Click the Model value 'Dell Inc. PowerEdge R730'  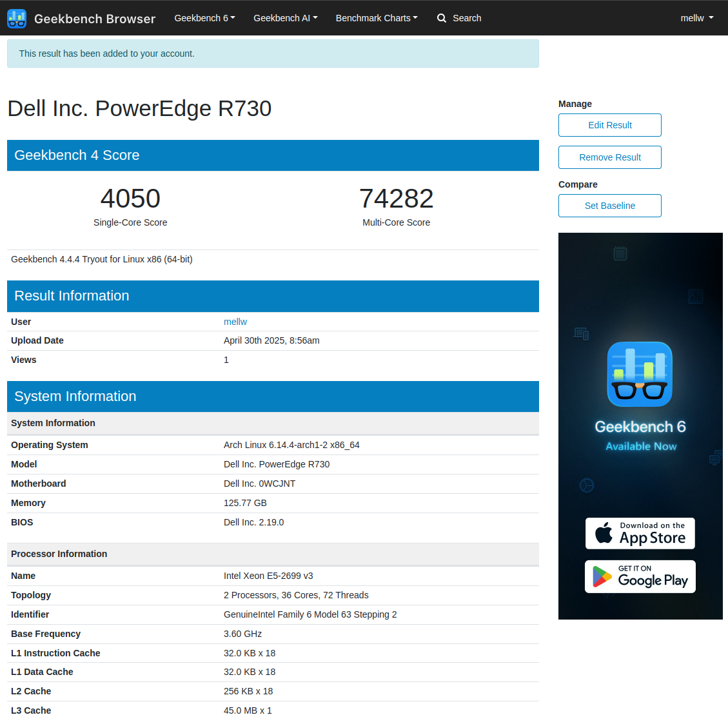(x=277, y=465)
